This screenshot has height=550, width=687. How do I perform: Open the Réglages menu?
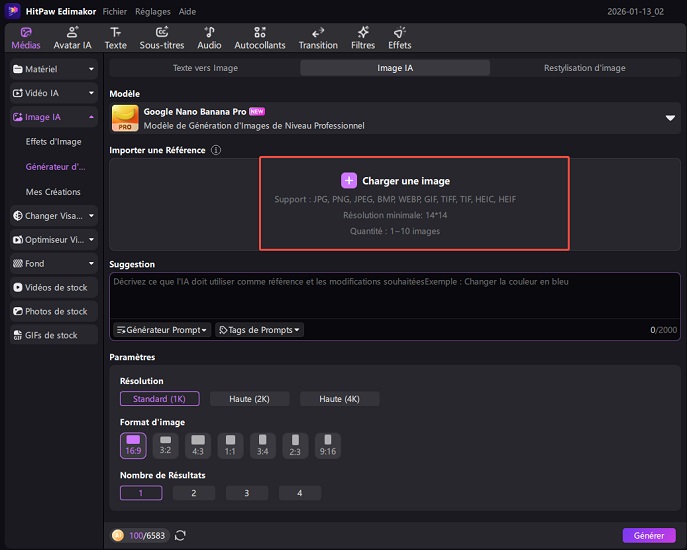(152, 10)
